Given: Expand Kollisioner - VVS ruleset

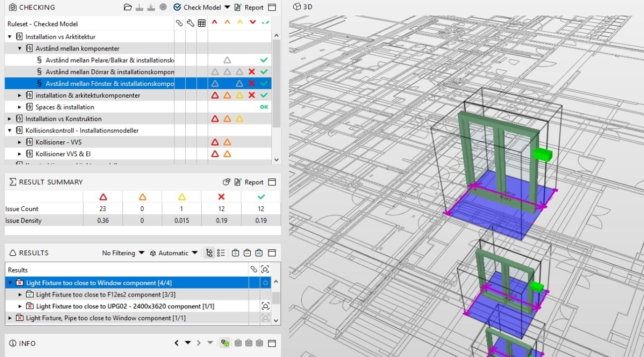Looking at the screenshot, I should coord(20,142).
